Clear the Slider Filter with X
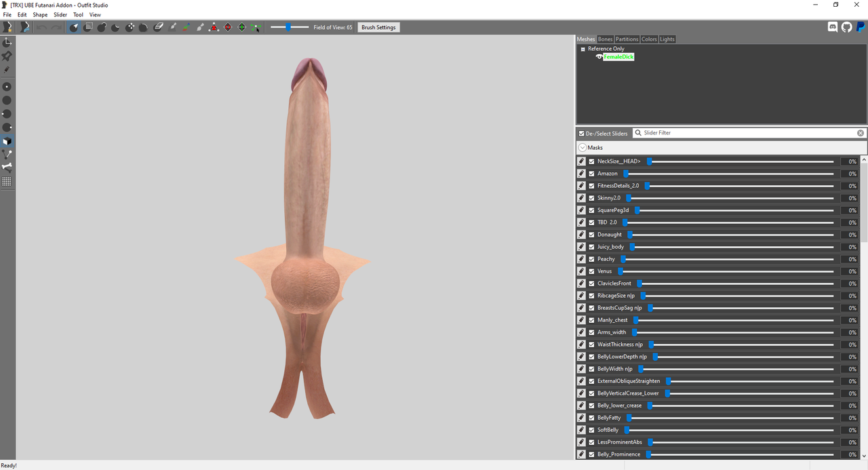Viewport: 868px width, 470px height. pyautogui.click(x=861, y=133)
